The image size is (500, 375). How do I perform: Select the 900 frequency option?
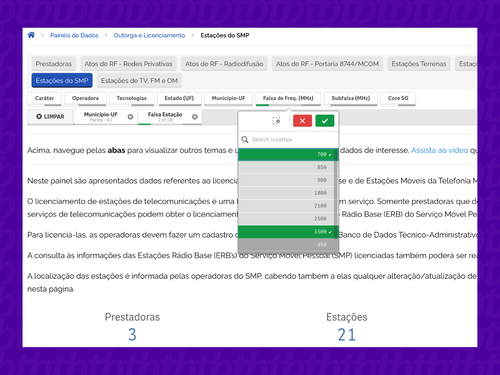[x=286, y=180]
